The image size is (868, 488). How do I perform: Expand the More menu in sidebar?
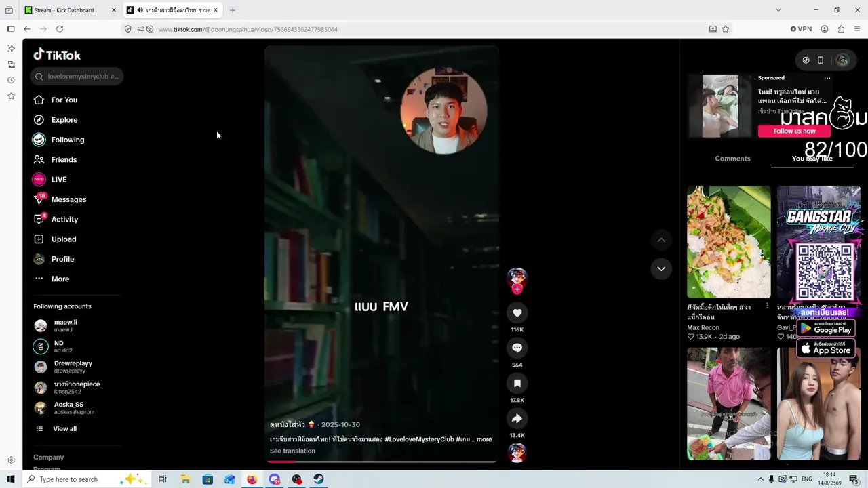pos(60,279)
